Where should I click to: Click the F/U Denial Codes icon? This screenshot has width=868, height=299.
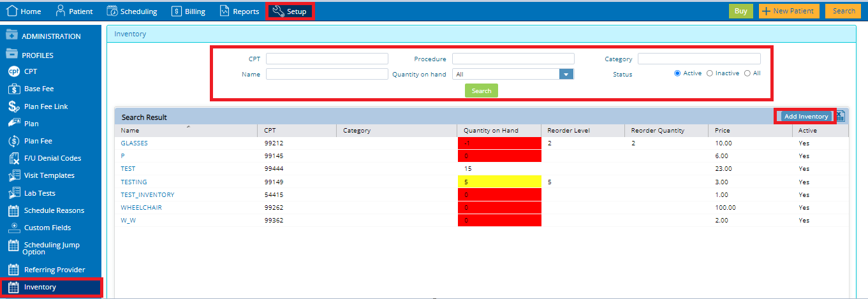[14, 158]
